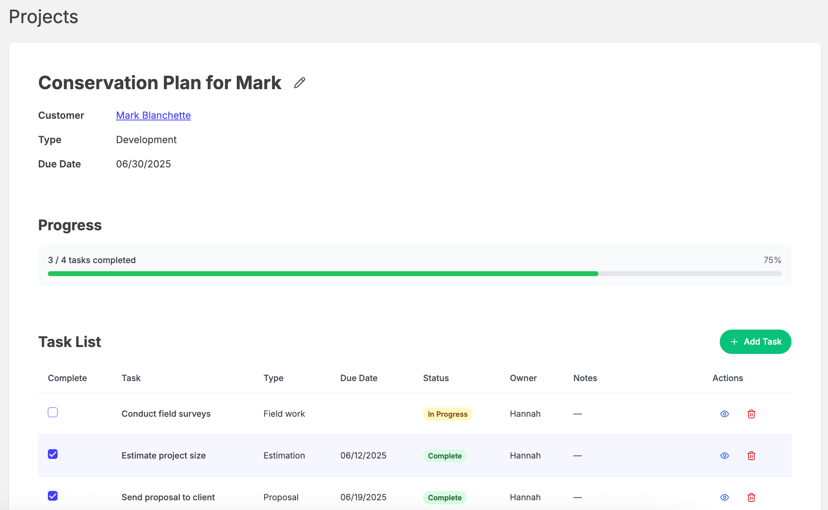Click Hannah in the Estimate project size row
This screenshot has height=510, width=828.
click(x=525, y=456)
